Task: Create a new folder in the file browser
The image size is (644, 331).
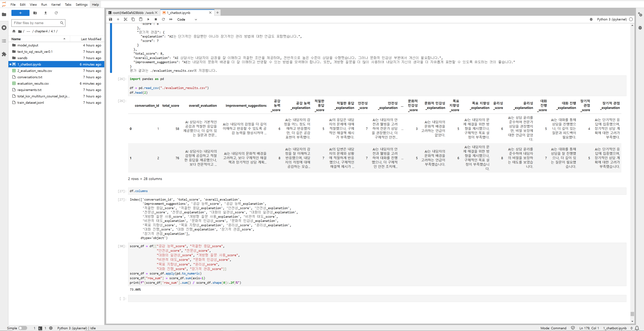Action: 35,13
